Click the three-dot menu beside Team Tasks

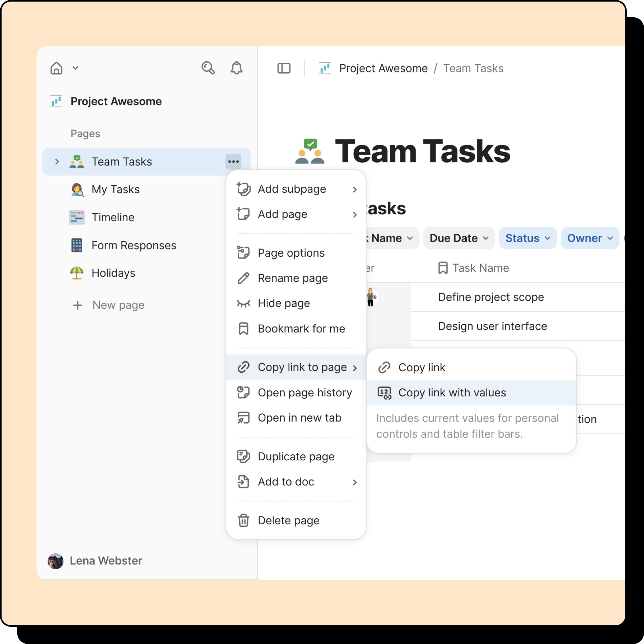pyautogui.click(x=233, y=162)
